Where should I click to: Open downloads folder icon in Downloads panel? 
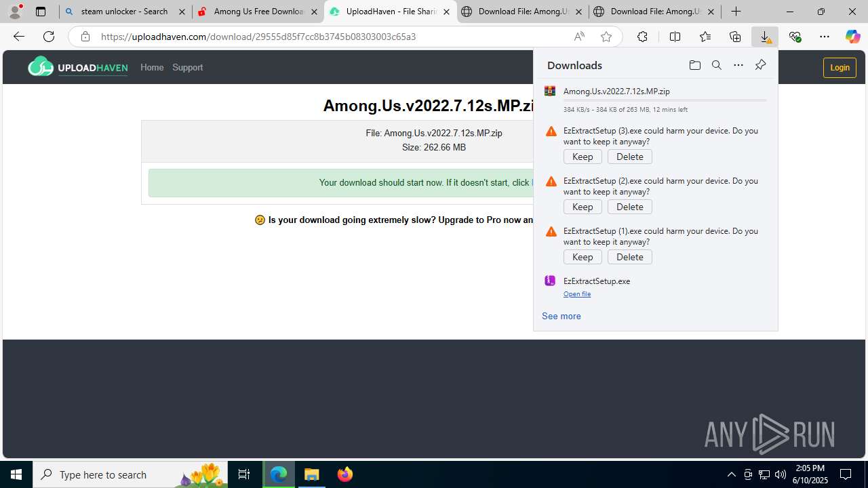[x=694, y=65]
